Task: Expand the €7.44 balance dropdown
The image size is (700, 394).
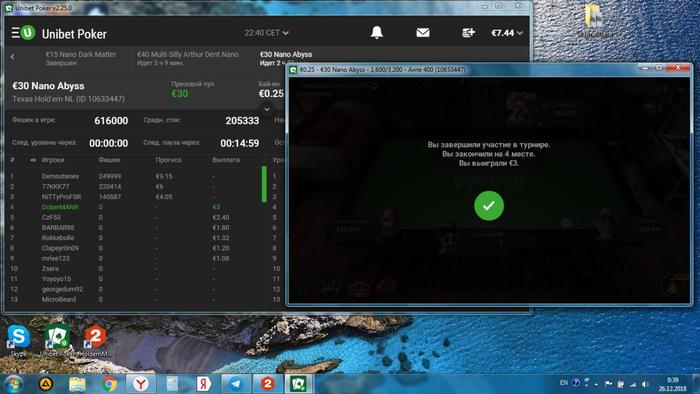Action: (x=507, y=33)
